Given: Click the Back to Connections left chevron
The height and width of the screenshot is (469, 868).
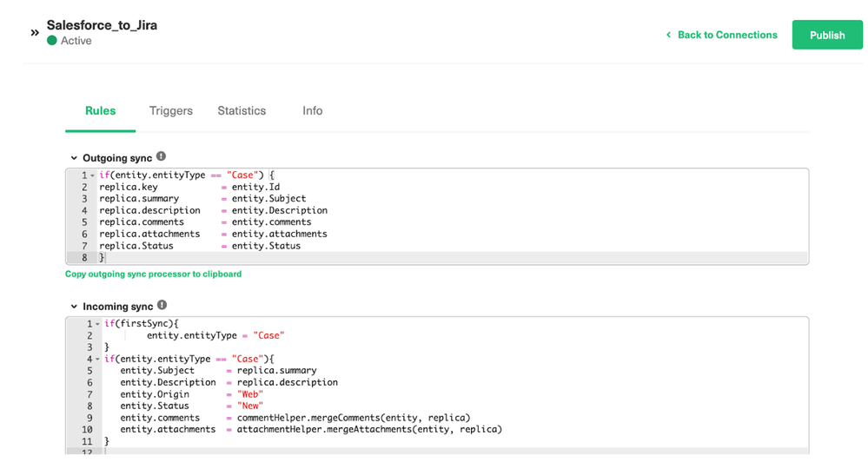Looking at the screenshot, I should coord(669,35).
